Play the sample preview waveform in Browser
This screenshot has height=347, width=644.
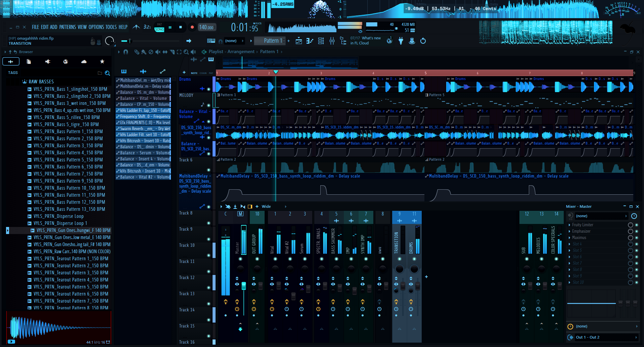click(59, 327)
